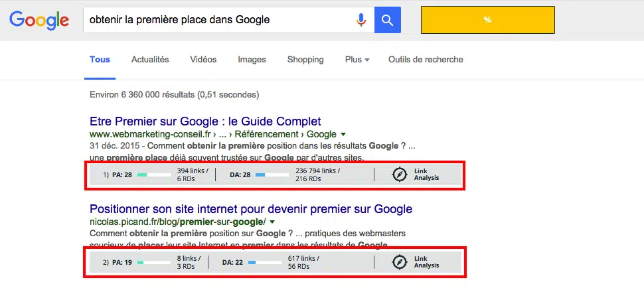This screenshot has height=288, width=644.
Task: Switch to the Vidéos tab
Action: pos(203,60)
